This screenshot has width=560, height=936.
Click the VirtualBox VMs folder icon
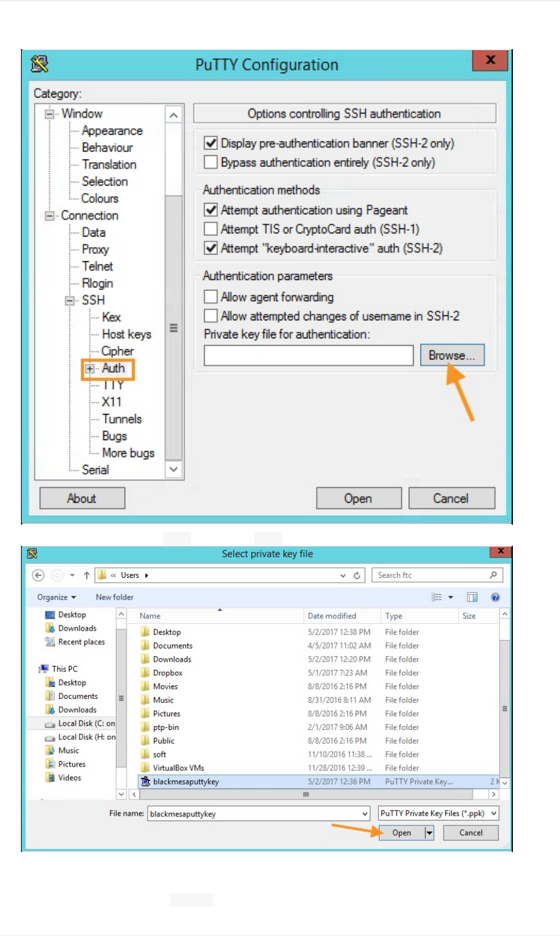pos(145,768)
